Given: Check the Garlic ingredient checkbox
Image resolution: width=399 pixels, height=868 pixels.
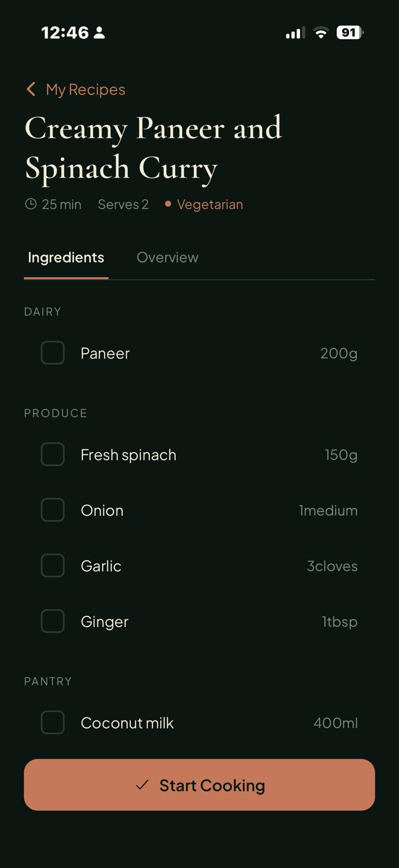Looking at the screenshot, I should click(x=52, y=565).
